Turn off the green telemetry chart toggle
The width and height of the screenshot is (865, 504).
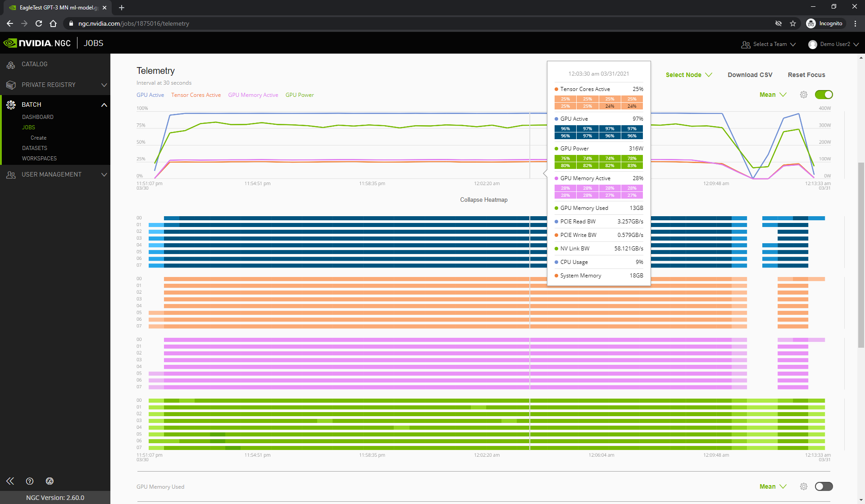click(824, 95)
